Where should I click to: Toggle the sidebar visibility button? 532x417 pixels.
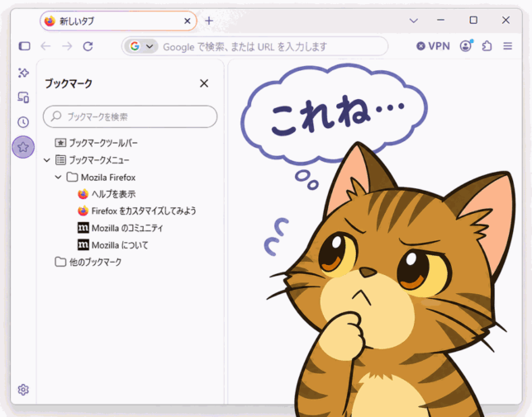[25, 46]
